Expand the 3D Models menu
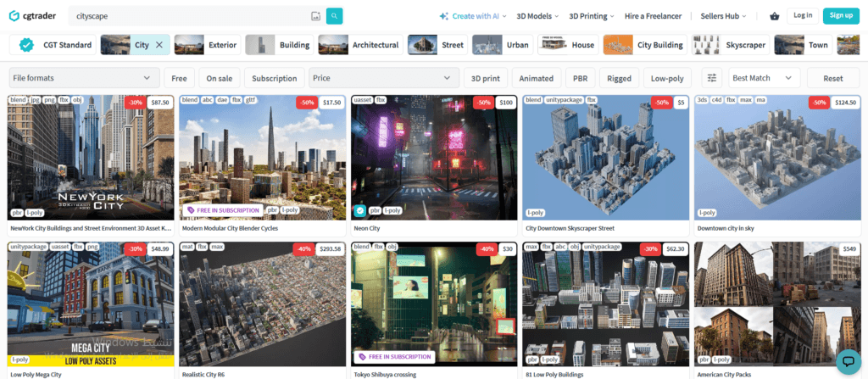This screenshot has height=379, width=868. (x=537, y=16)
